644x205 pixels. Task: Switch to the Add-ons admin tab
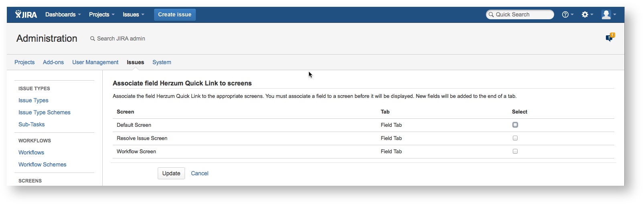[53, 62]
